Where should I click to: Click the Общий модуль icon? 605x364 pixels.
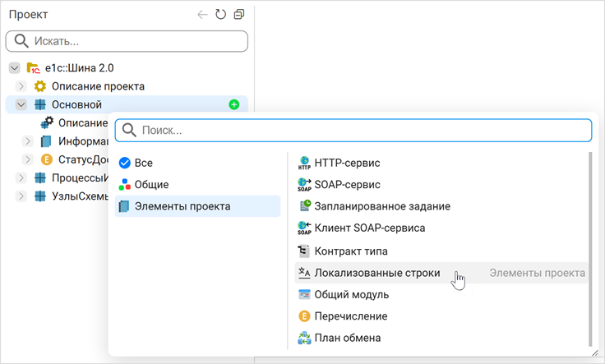pyautogui.click(x=304, y=295)
